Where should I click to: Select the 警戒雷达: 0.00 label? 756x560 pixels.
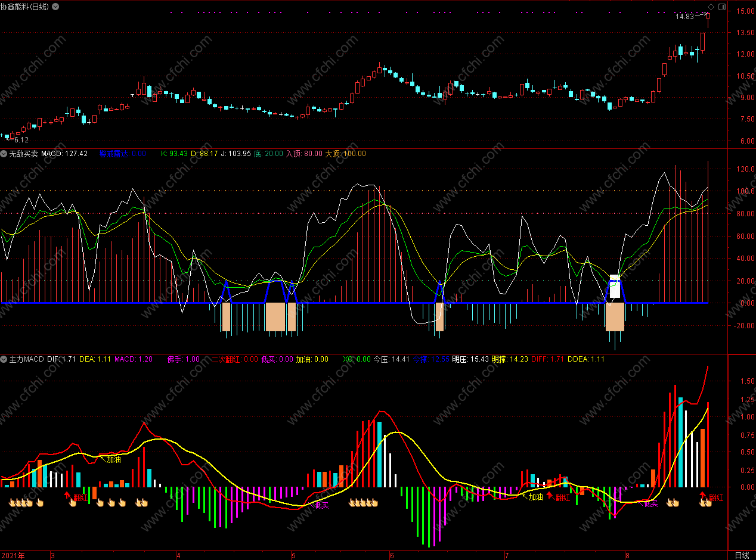(122, 154)
